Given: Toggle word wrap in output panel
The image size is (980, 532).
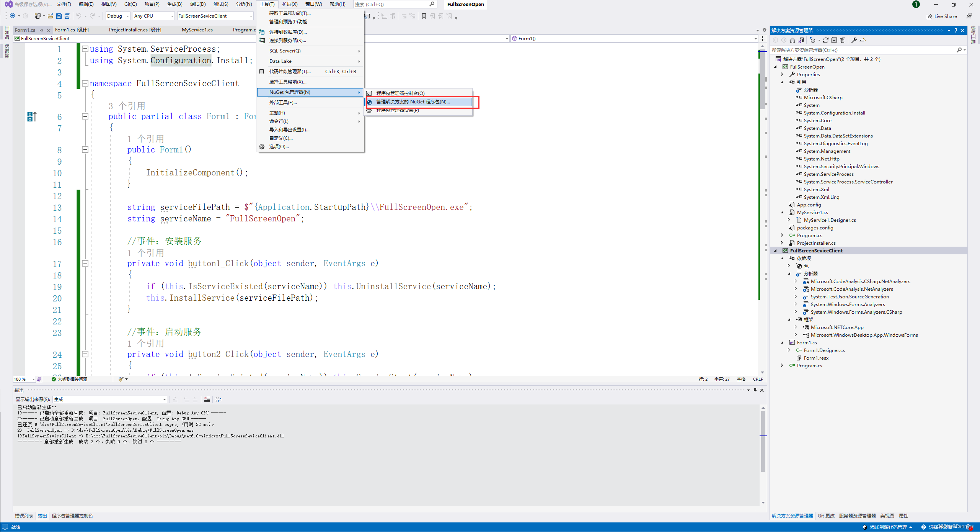Looking at the screenshot, I should point(219,399).
